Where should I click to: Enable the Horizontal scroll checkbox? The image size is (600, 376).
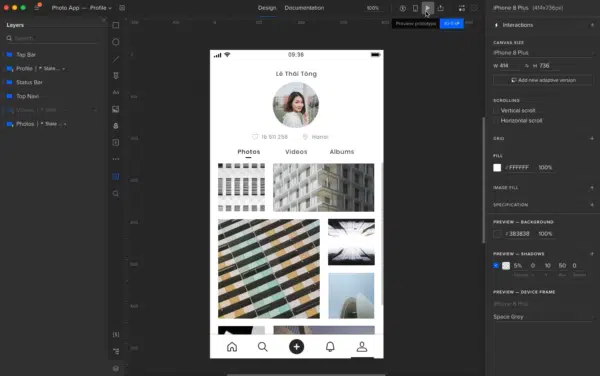(x=496, y=120)
